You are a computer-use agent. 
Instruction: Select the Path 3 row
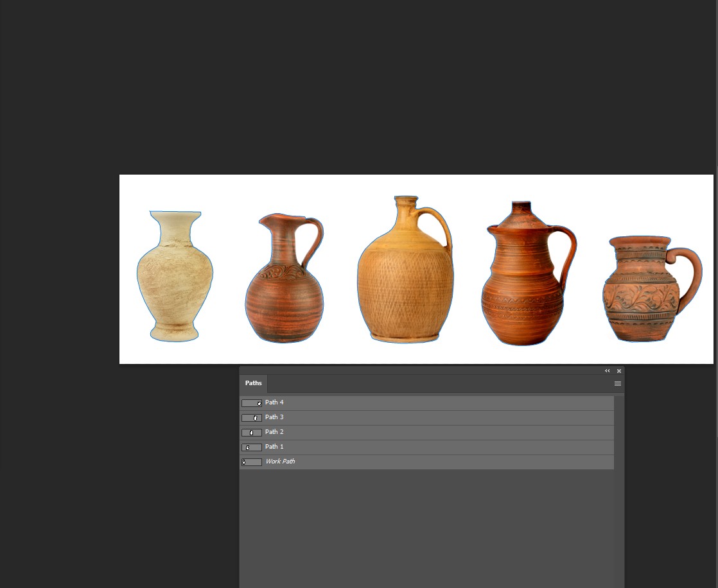274,417
